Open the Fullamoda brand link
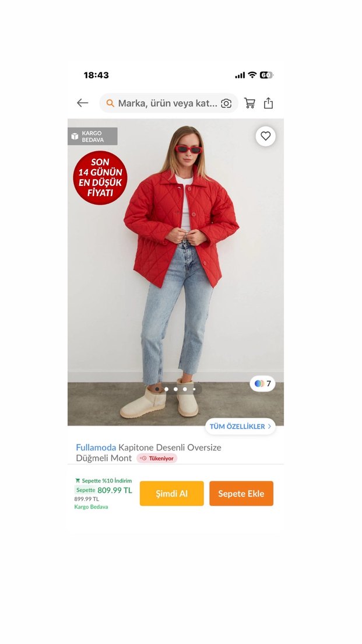The image size is (362, 644). coord(96,447)
